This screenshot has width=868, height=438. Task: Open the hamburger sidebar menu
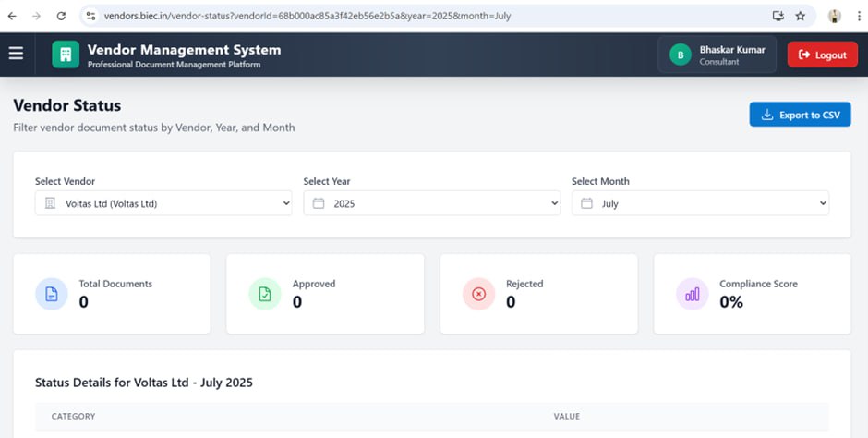tap(16, 54)
